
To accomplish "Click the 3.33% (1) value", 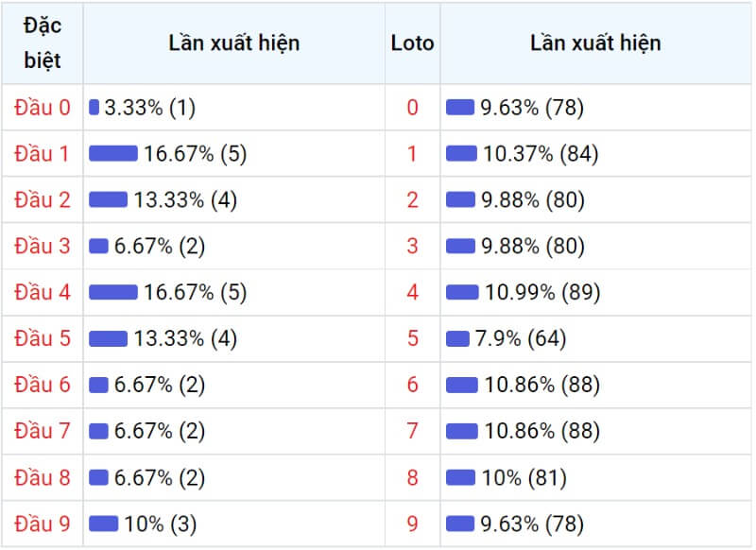I will tap(150, 108).
